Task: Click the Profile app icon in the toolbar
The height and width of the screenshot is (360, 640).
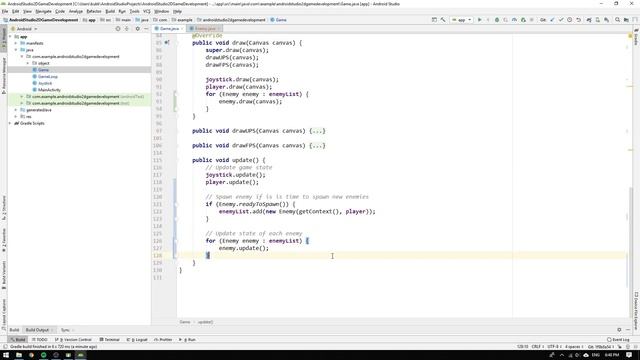Action: 514,20
